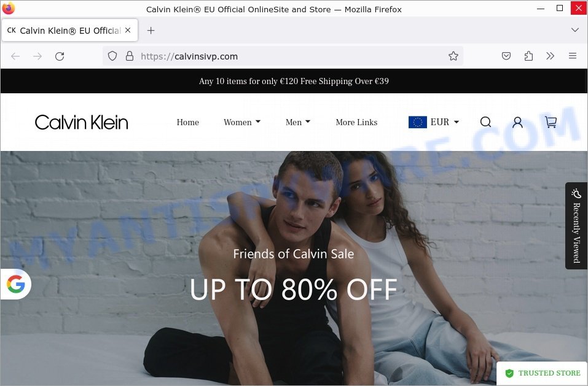
Task: Open the EUR currency selector
Action: (434, 122)
